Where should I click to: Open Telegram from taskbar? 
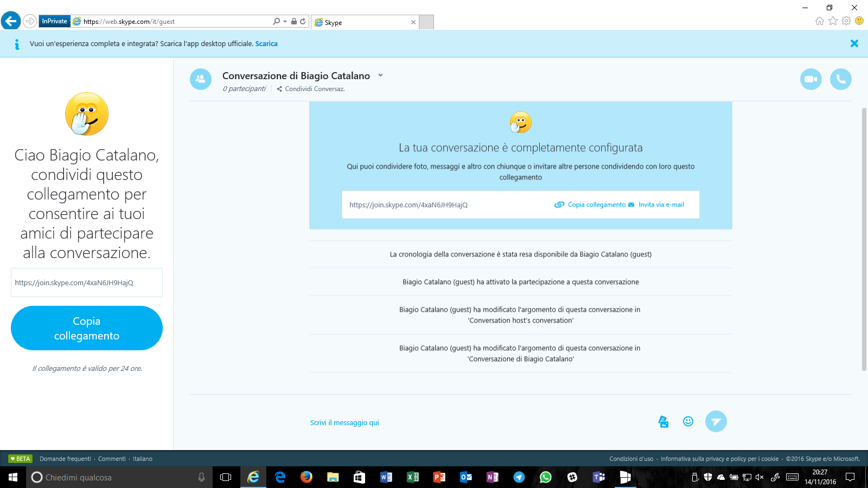519,477
